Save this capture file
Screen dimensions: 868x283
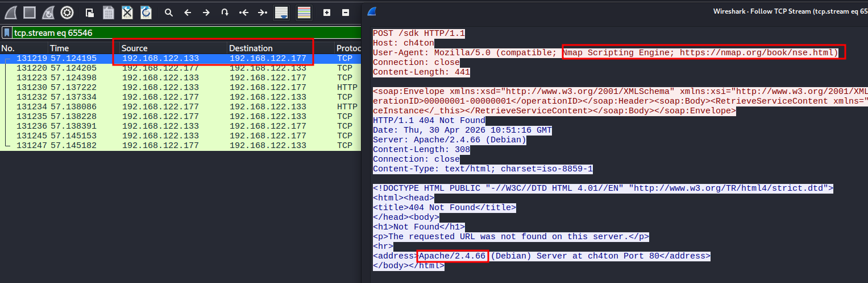(109, 12)
